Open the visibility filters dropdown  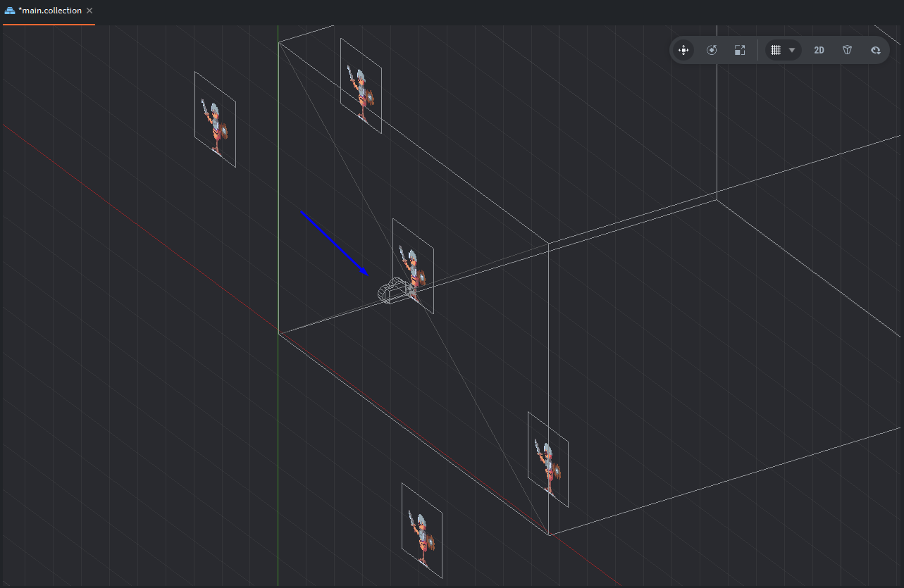pos(875,50)
